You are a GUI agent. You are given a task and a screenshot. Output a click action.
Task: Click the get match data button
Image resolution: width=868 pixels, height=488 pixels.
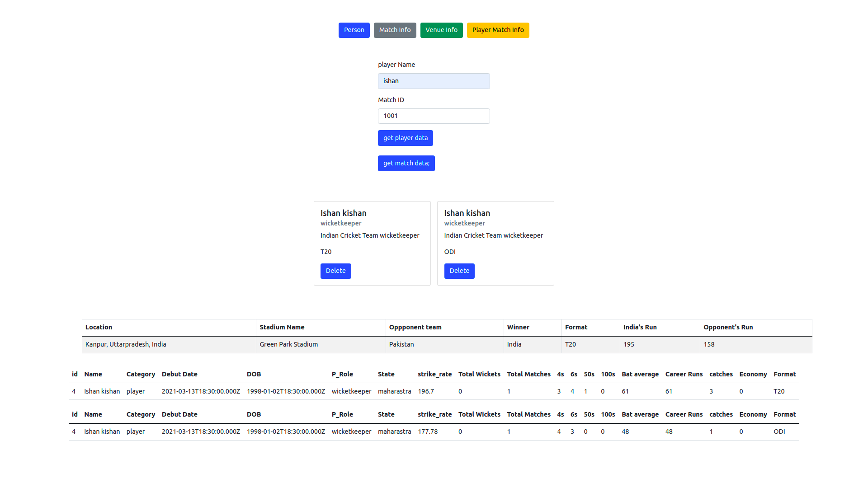click(406, 163)
